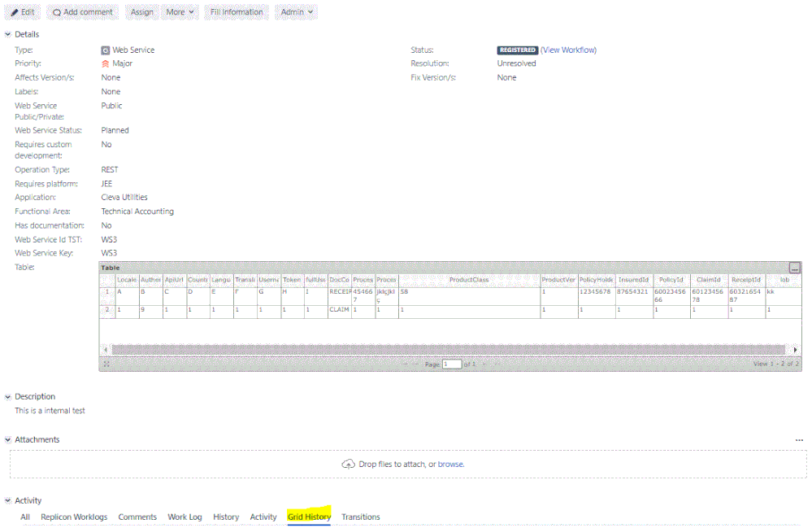Click the Unresolved resolution value
This screenshot has height=528, width=812.
tap(517, 63)
